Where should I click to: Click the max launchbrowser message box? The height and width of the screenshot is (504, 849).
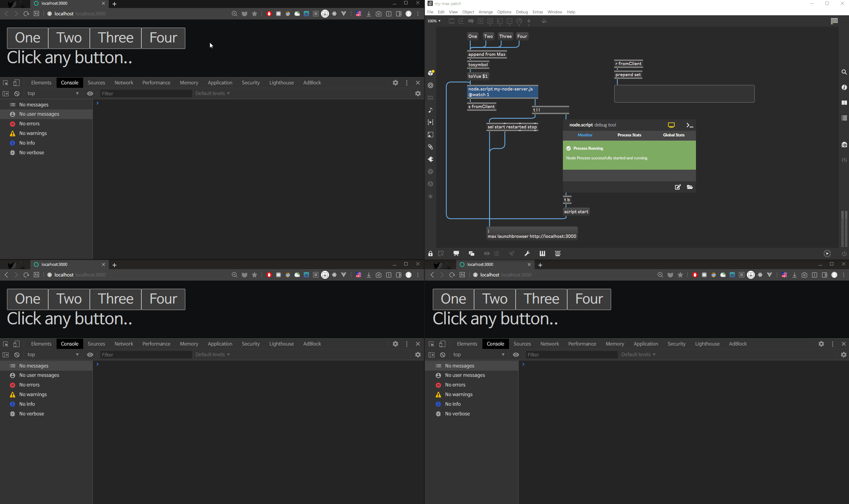pyautogui.click(x=532, y=234)
